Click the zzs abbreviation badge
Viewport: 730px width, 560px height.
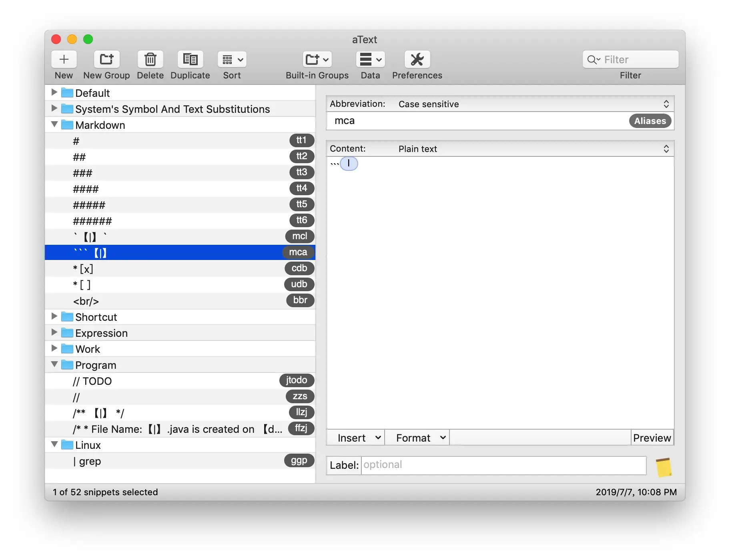tap(300, 396)
